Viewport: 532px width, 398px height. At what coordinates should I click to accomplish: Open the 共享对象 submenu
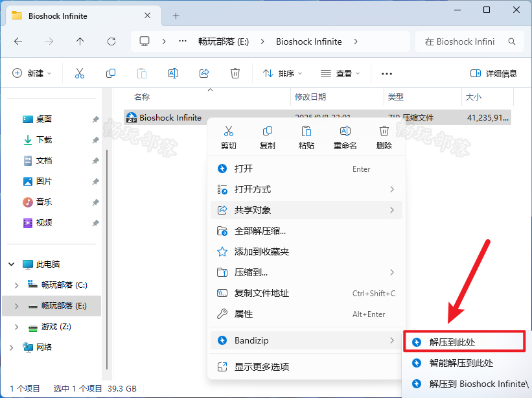tap(306, 210)
